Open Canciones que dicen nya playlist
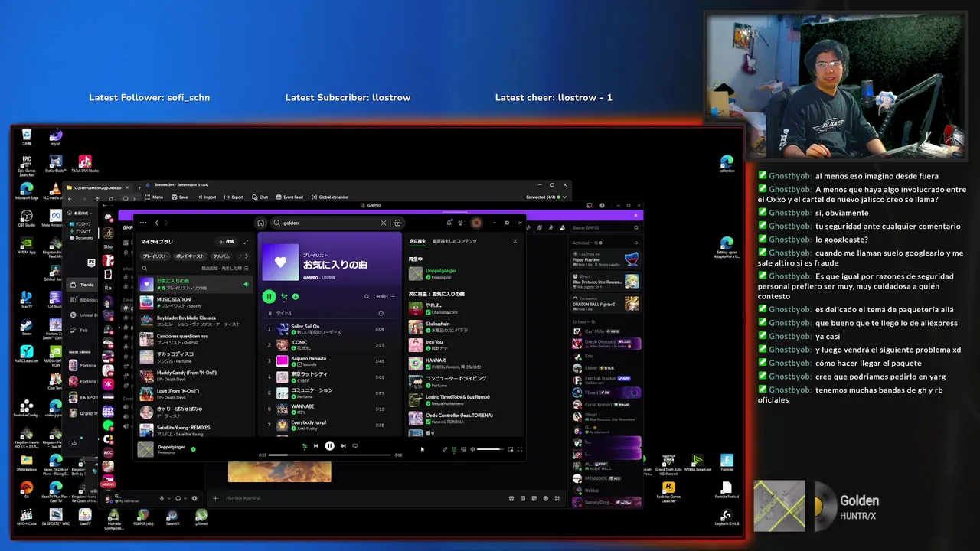 pyautogui.click(x=194, y=339)
